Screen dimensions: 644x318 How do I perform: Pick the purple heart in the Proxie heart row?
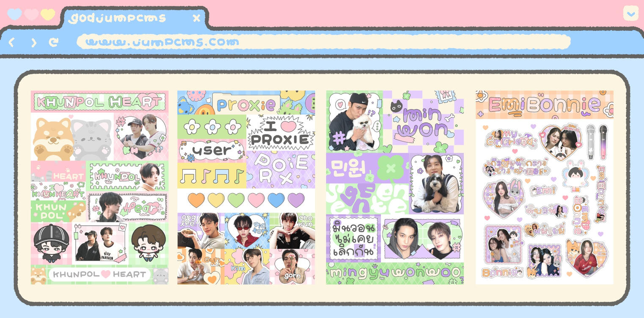tap(296, 200)
